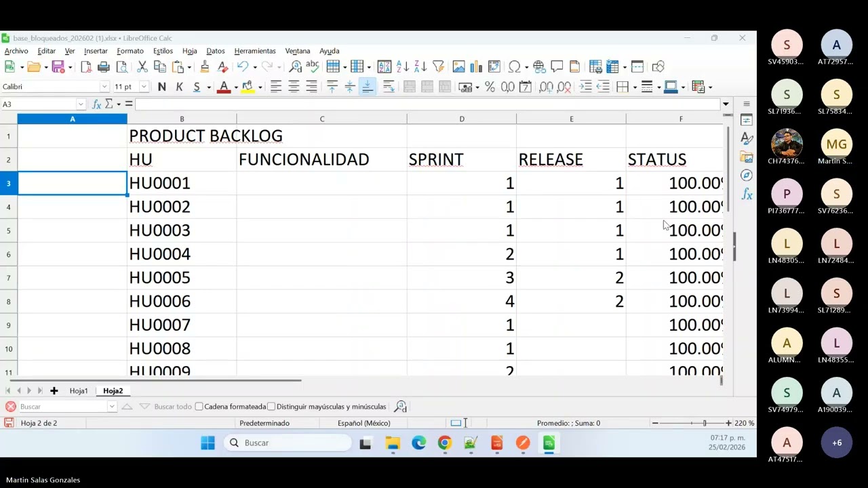Toggle Italic K formatting button
The width and height of the screenshot is (868, 488).
pyautogui.click(x=179, y=87)
